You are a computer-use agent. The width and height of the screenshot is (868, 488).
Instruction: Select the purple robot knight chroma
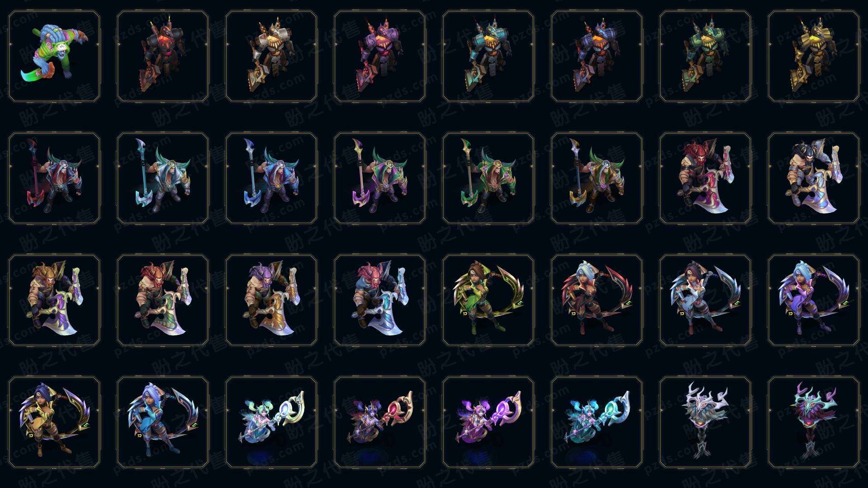[x=380, y=56]
